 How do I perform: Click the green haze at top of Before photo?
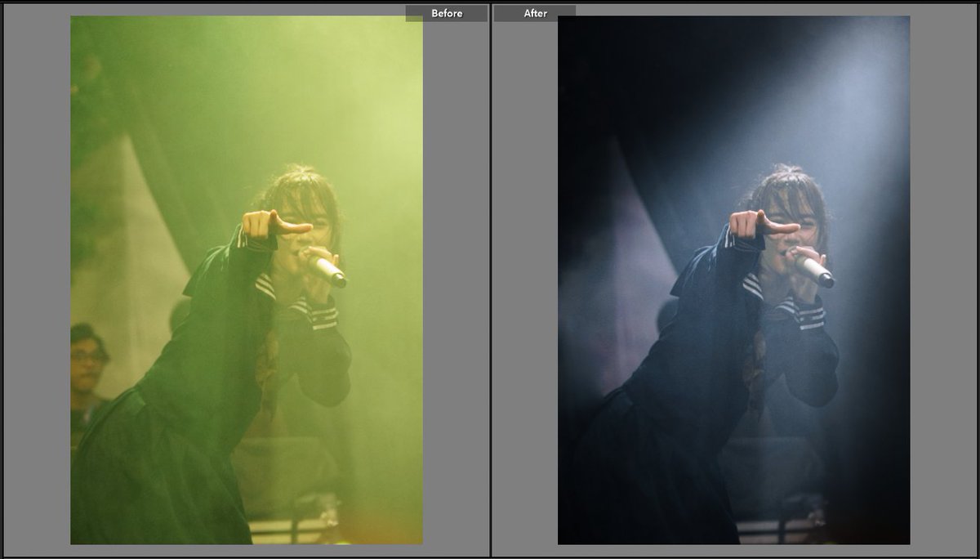245,65
